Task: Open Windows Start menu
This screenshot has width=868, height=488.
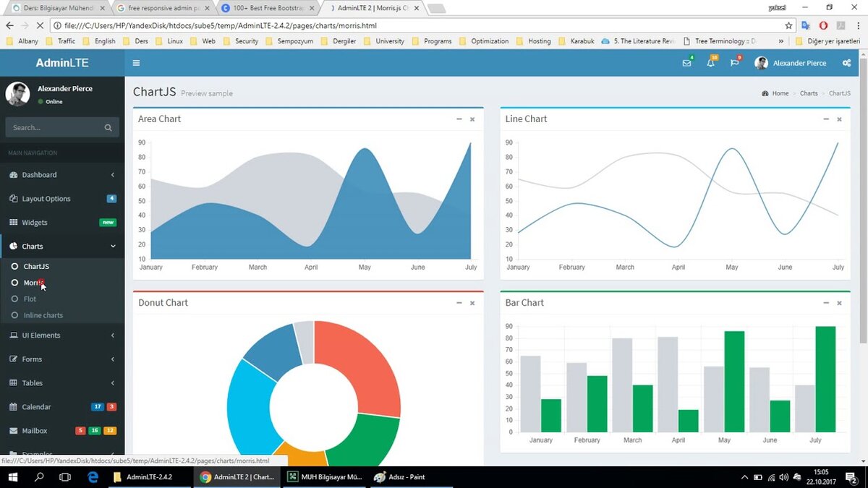Action: (12, 477)
